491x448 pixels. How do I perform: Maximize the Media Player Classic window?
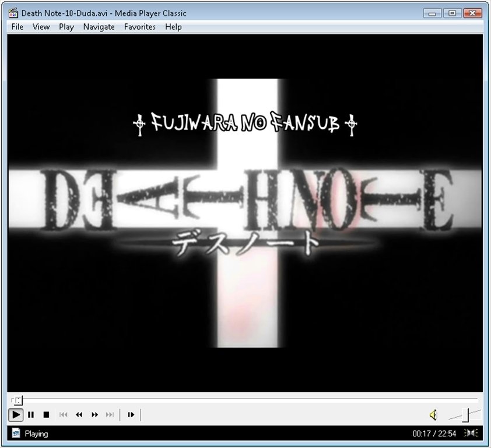click(x=452, y=13)
